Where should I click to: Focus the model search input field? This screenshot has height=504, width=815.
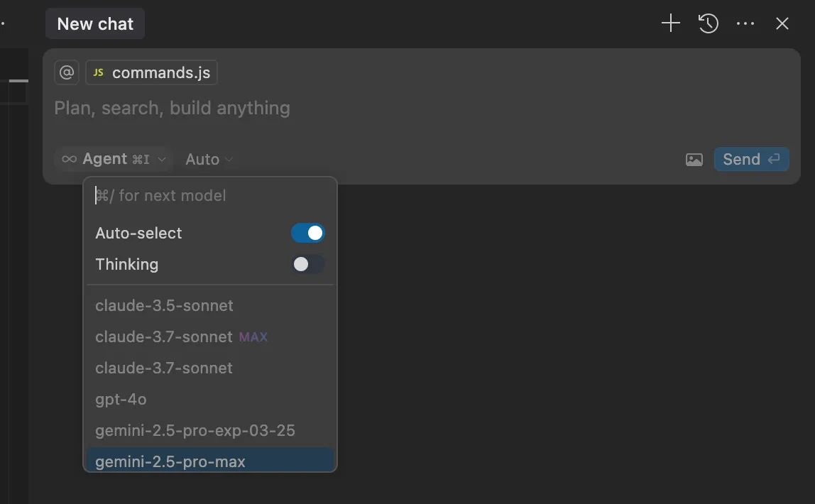(x=210, y=195)
